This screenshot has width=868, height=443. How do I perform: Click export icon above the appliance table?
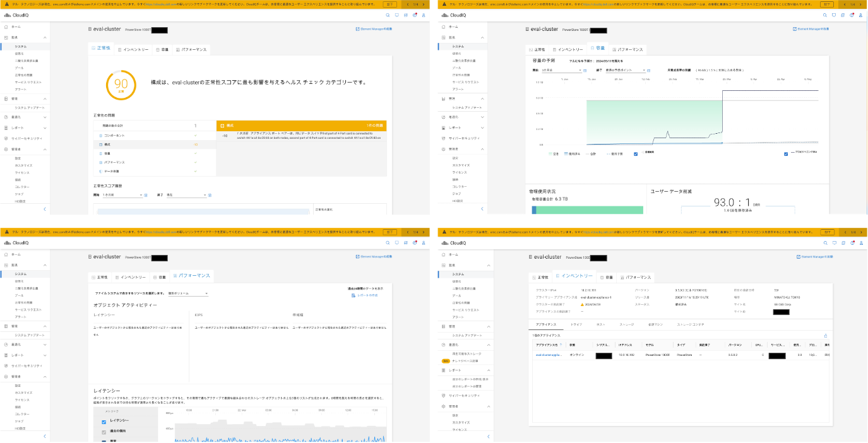click(x=826, y=336)
